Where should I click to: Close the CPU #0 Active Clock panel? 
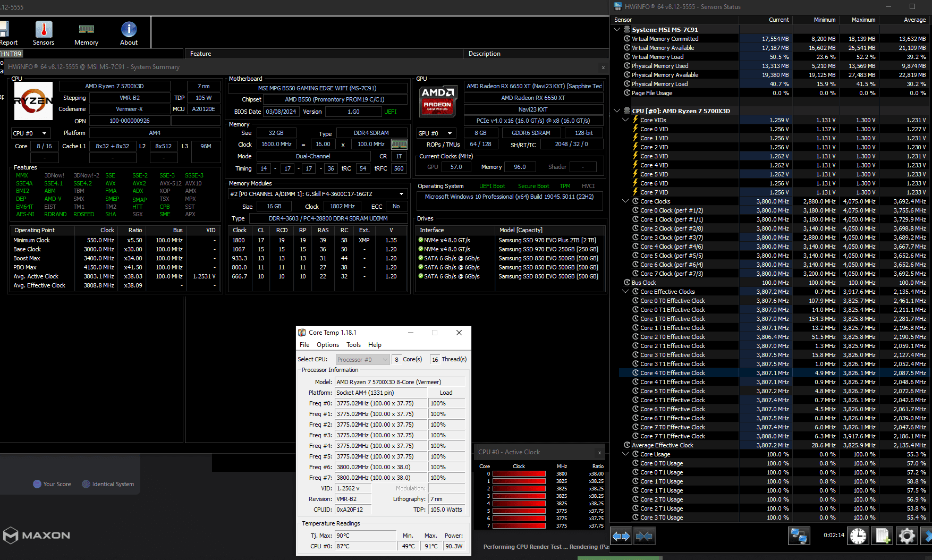[x=599, y=453]
